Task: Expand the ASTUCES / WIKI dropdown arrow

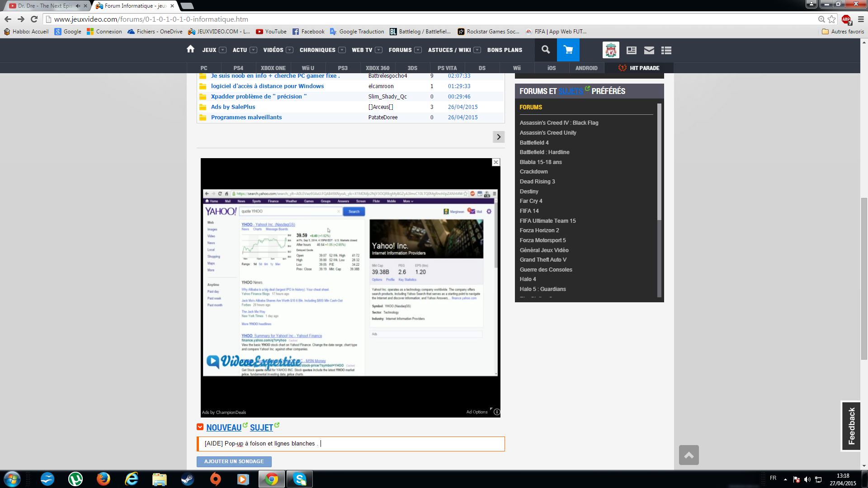Action: 477,50
